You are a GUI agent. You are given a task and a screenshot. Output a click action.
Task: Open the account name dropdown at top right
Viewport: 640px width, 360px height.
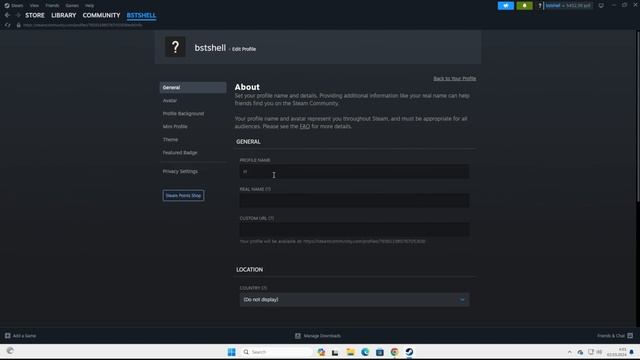pos(568,6)
